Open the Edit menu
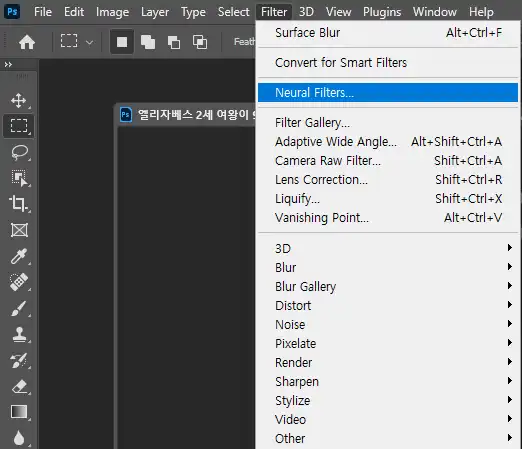The width and height of the screenshot is (522, 449). [x=74, y=12]
